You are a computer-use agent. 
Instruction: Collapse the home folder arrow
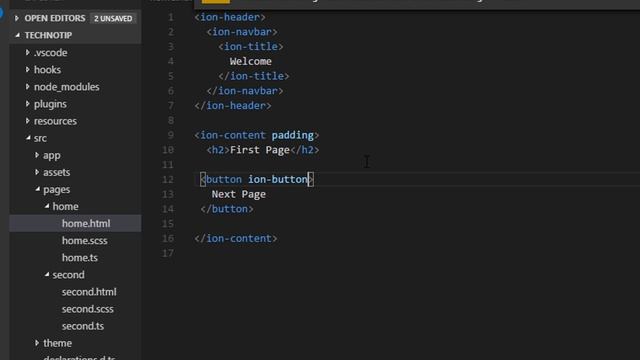pyautogui.click(x=47, y=206)
